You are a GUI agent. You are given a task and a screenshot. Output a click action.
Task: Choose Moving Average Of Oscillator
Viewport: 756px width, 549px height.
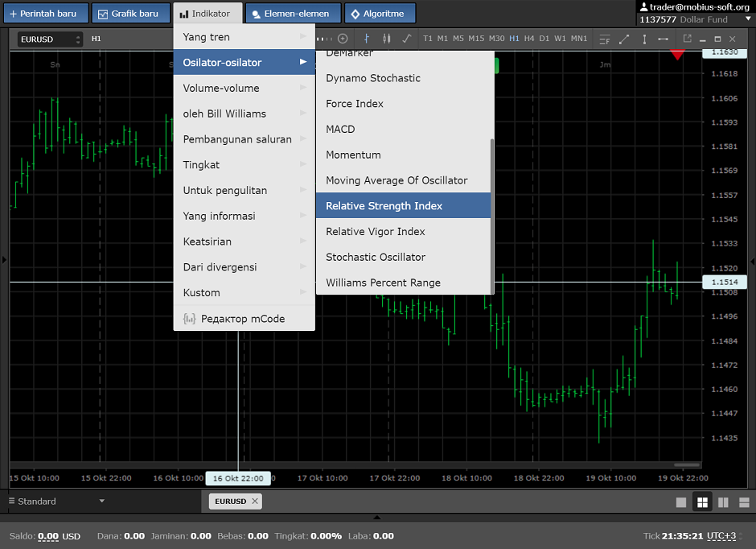point(403,180)
